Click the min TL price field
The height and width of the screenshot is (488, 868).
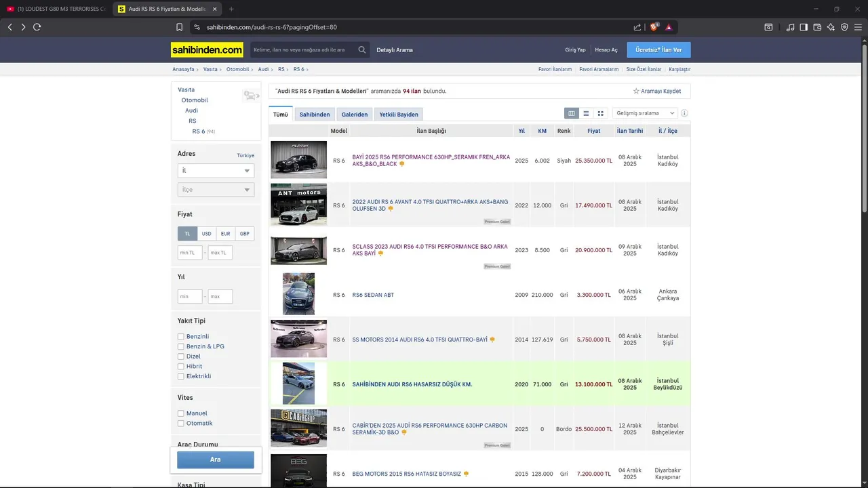click(x=190, y=253)
